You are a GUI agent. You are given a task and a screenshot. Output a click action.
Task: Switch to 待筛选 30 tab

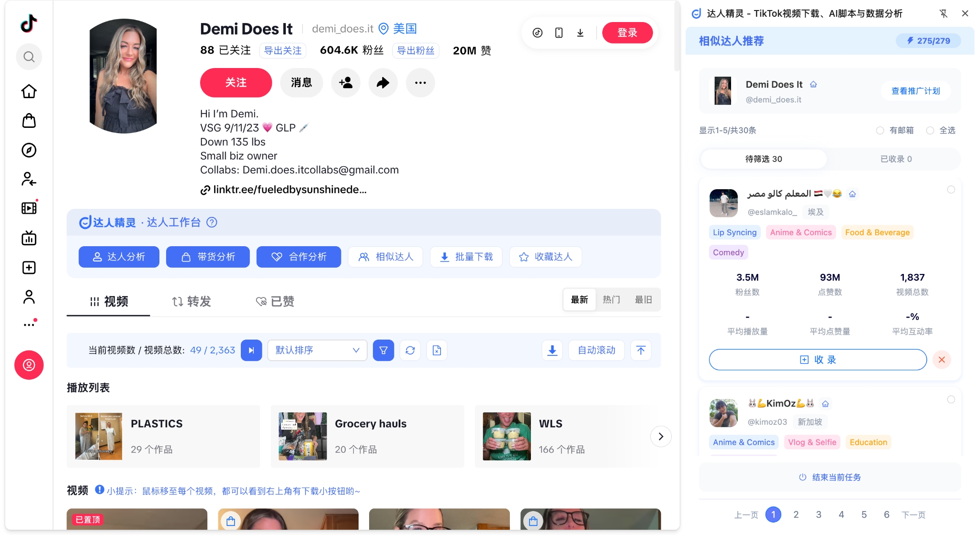[764, 159]
